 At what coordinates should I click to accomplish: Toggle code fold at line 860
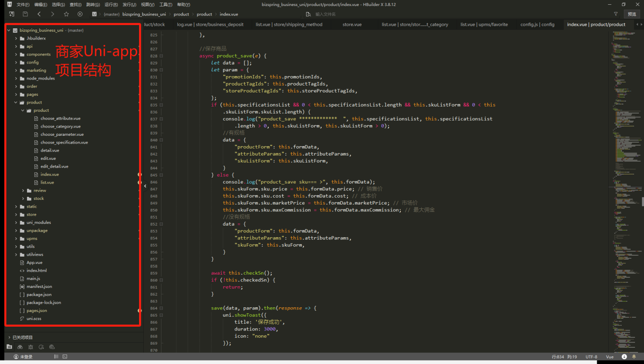coord(161,280)
